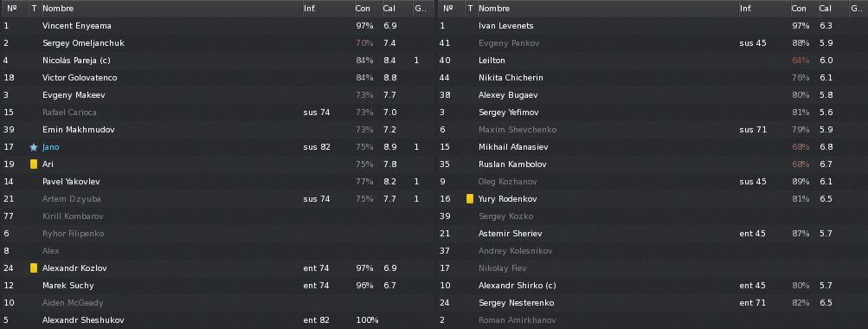Click Ari's yellow card icon

pos(34,164)
